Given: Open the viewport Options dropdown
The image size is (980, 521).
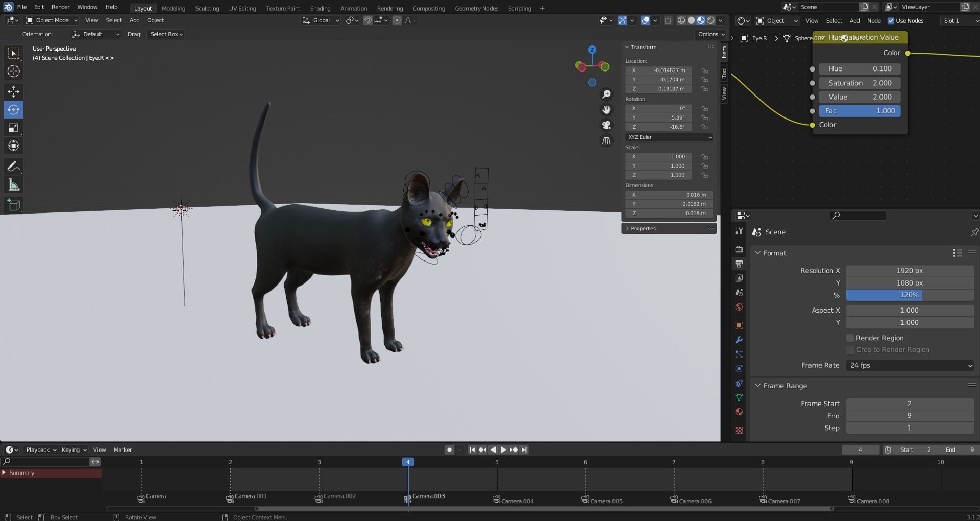Looking at the screenshot, I should [x=712, y=34].
